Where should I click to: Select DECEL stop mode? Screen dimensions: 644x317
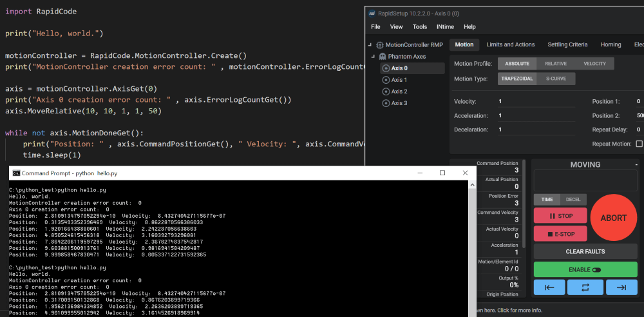tap(573, 199)
